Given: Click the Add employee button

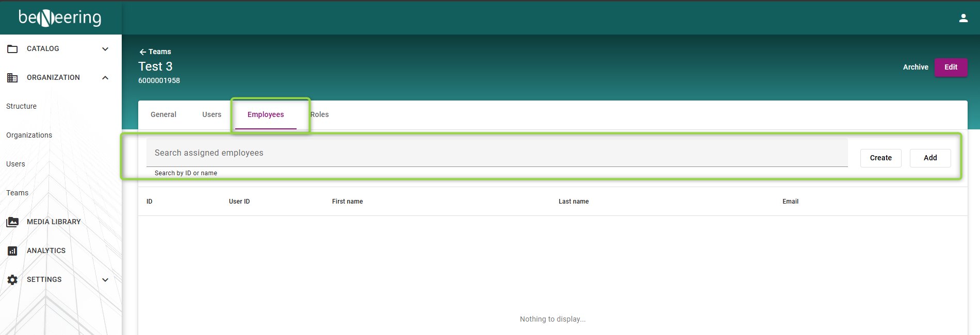Looking at the screenshot, I should [x=930, y=158].
